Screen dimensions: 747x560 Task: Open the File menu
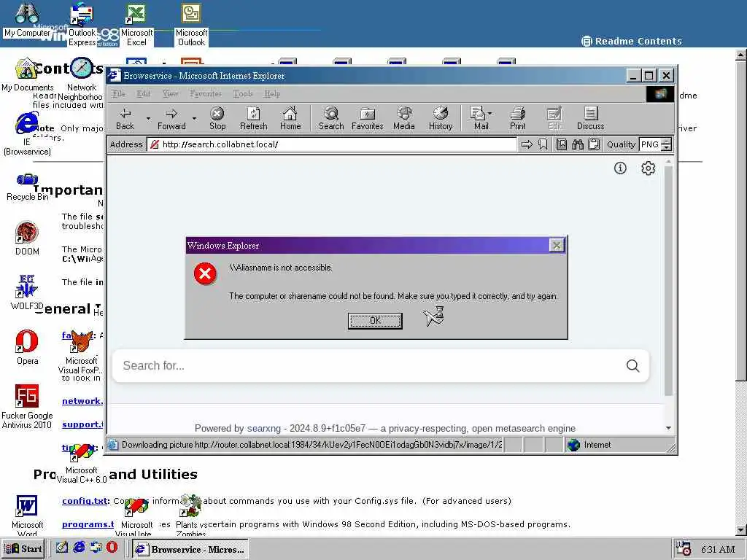(119, 94)
